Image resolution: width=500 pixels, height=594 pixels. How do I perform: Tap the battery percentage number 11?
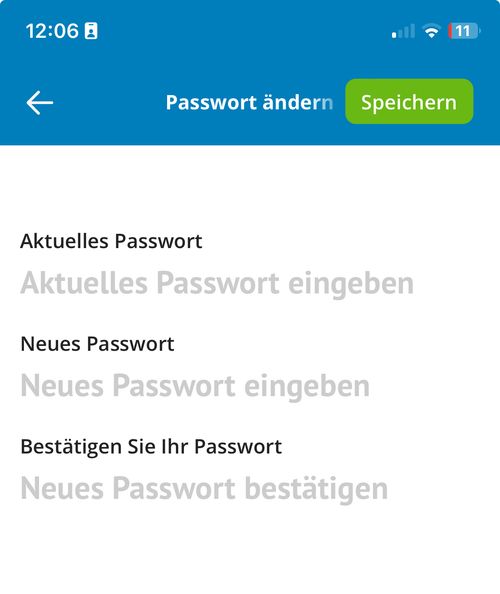point(462,31)
